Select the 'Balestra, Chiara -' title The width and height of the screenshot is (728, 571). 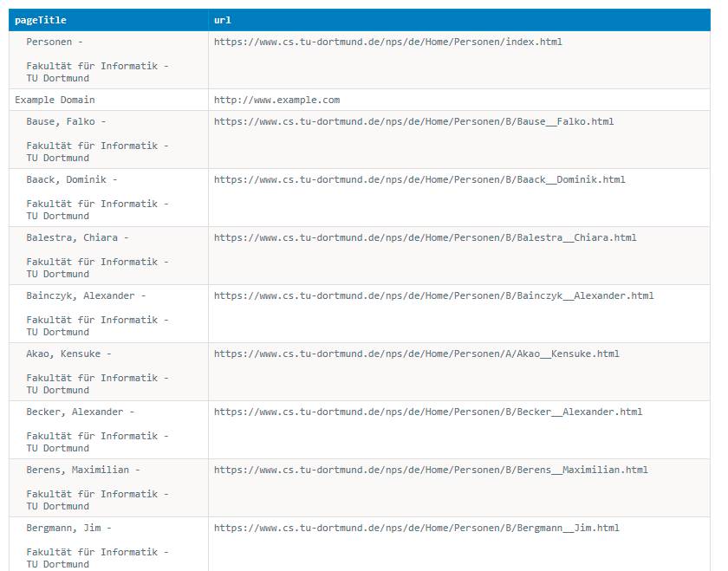tap(77, 237)
